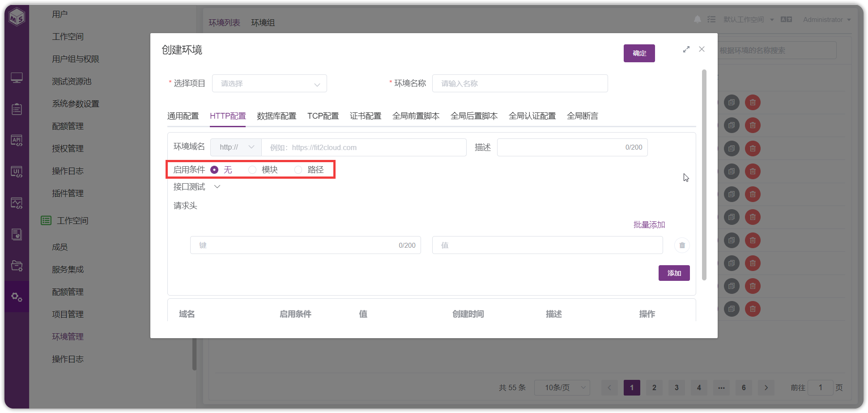Click the MeterSphere logo icon
Viewport: 868px width, 413px height.
coord(17,17)
